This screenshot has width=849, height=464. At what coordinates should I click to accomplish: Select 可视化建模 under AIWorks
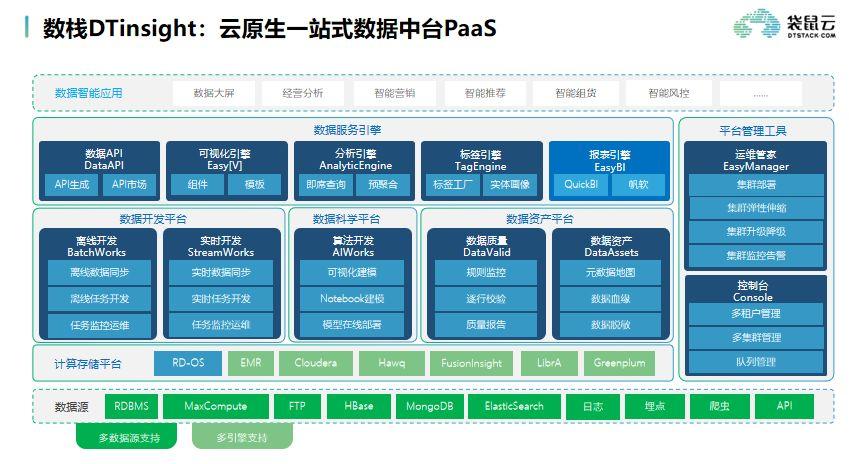point(352,272)
